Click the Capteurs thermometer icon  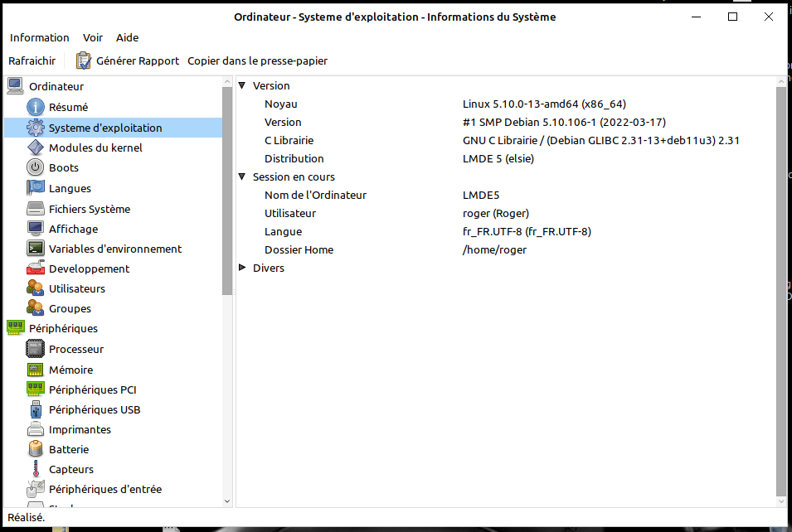click(x=36, y=469)
